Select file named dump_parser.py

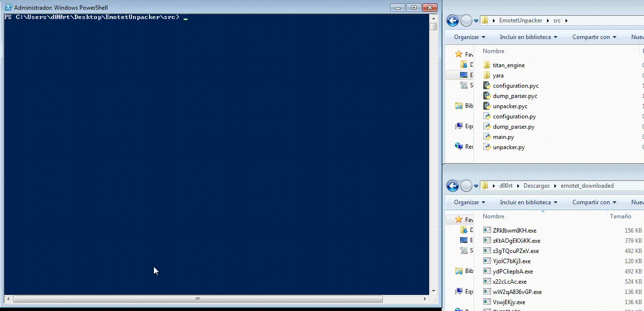click(x=513, y=127)
